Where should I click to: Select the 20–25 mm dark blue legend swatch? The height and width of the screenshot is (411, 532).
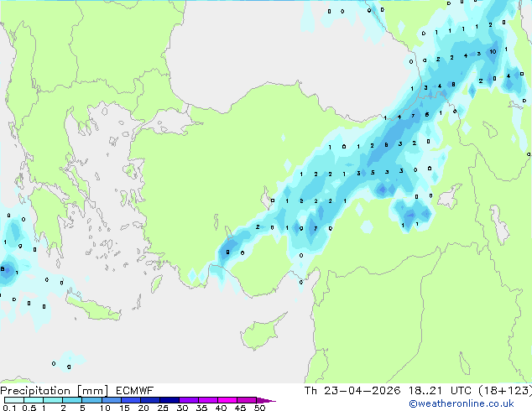pyautogui.click(x=150, y=400)
